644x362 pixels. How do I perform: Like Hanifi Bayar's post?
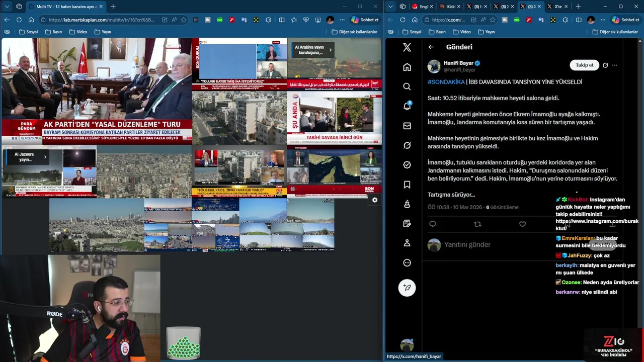tap(522, 224)
